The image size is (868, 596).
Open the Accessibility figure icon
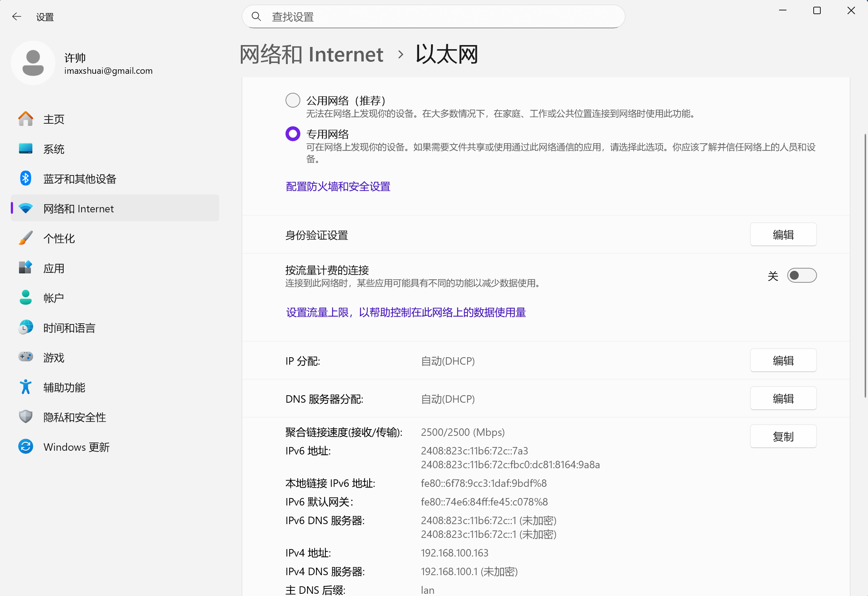(25, 387)
